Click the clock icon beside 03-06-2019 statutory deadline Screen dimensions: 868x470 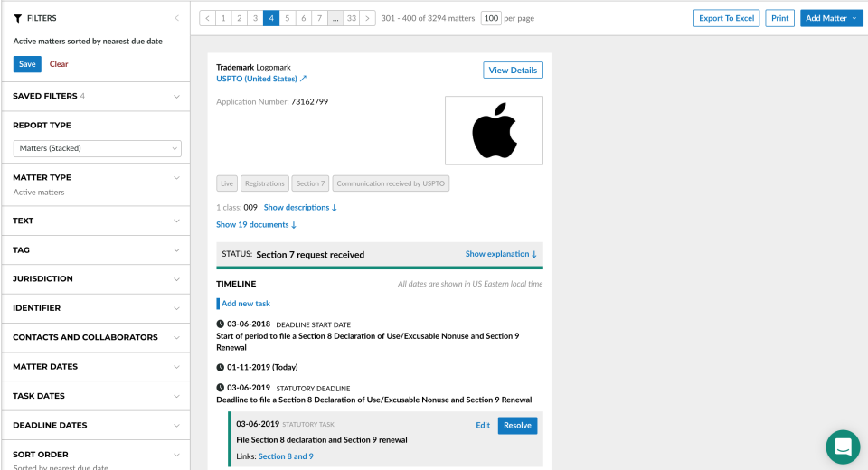221,388
